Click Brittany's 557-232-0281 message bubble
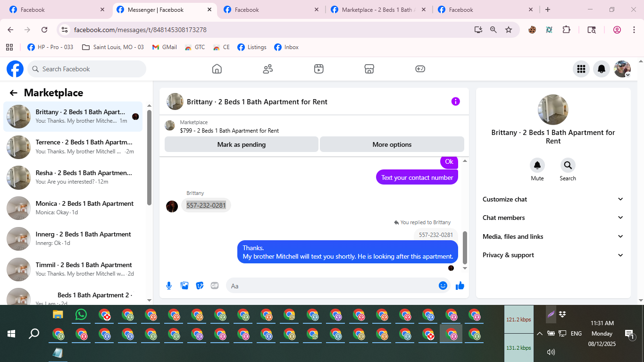Viewport: 644px width, 362px height. click(x=206, y=205)
